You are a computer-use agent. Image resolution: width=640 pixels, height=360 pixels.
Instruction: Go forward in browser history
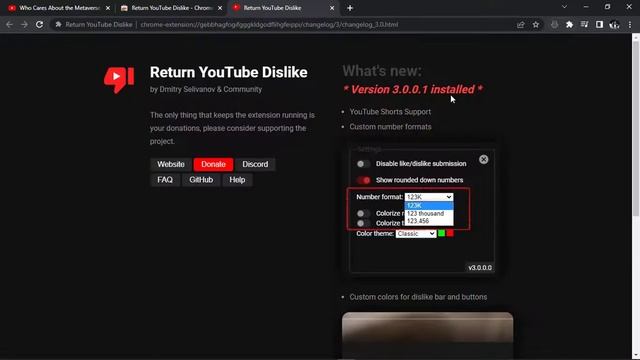pos(24,25)
